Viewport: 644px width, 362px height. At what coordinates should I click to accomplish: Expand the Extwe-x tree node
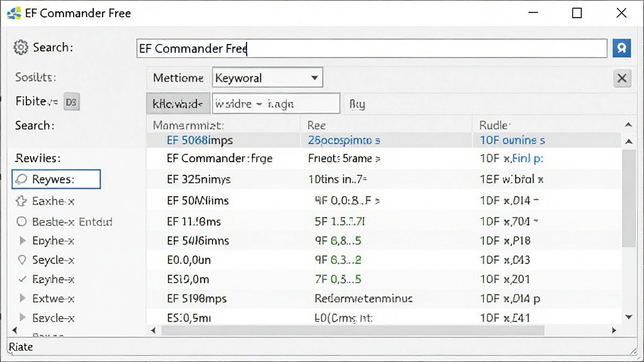[23, 299]
